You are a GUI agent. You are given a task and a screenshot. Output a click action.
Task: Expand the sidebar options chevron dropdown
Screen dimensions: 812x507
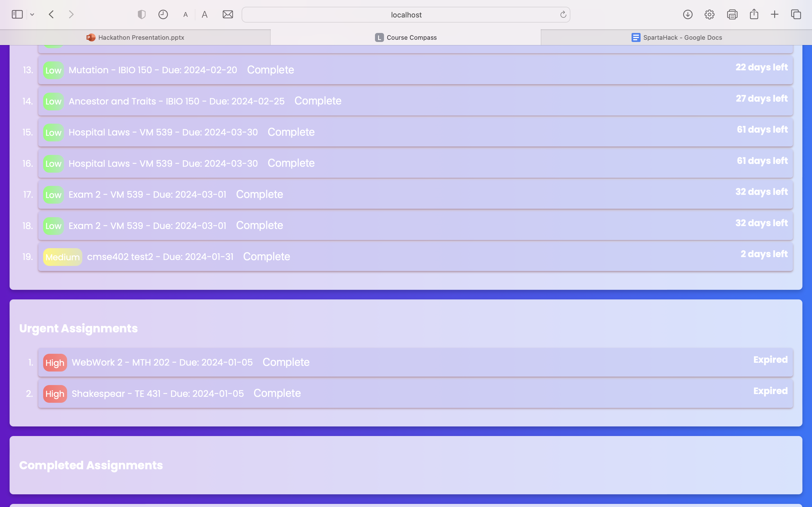(x=32, y=14)
